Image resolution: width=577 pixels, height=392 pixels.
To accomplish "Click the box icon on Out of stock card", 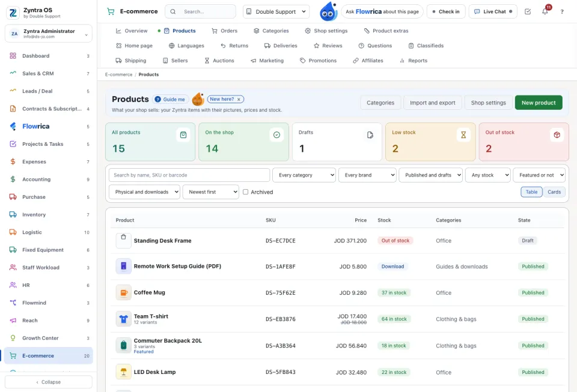I will click(557, 135).
